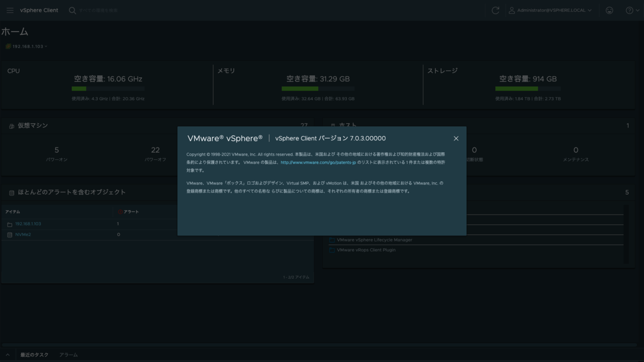Click the 空き容量: 31.29 GB memory value

(x=318, y=79)
